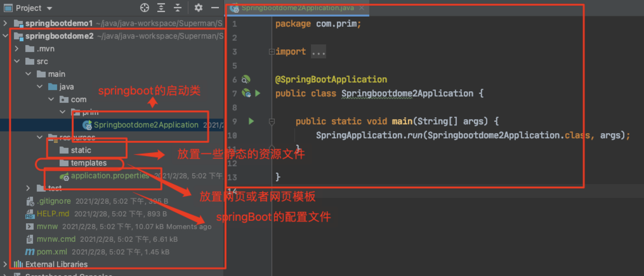Collapse the com package

(x=51, y=99)
